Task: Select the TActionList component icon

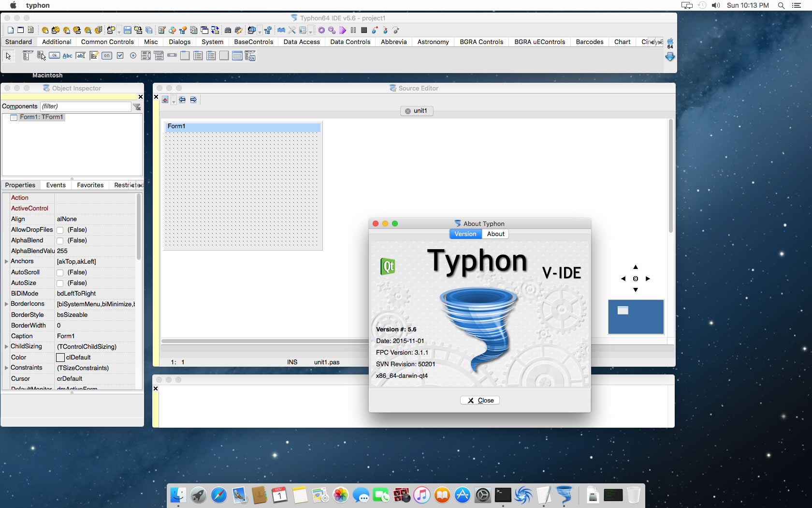Action: click(250, 56)
